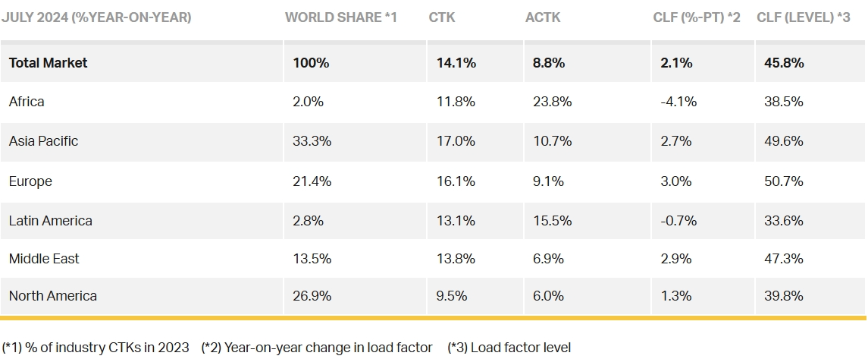Viewport: 868px width, 359px height.
Task: Select the Total Market row label
Action: coord(49,63)
